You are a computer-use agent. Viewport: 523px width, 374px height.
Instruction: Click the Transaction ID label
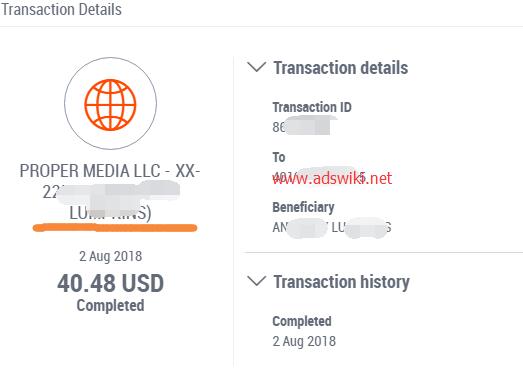[312, 107]
